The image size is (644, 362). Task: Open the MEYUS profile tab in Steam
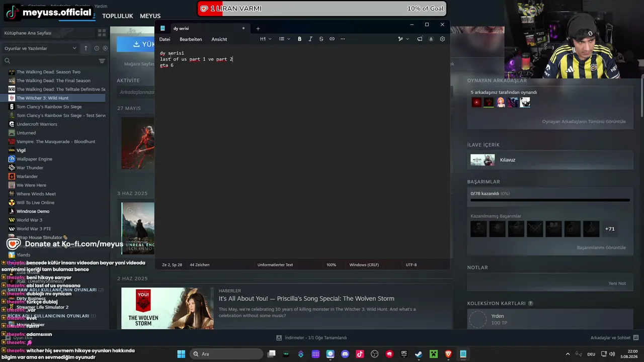click(150, 16)
